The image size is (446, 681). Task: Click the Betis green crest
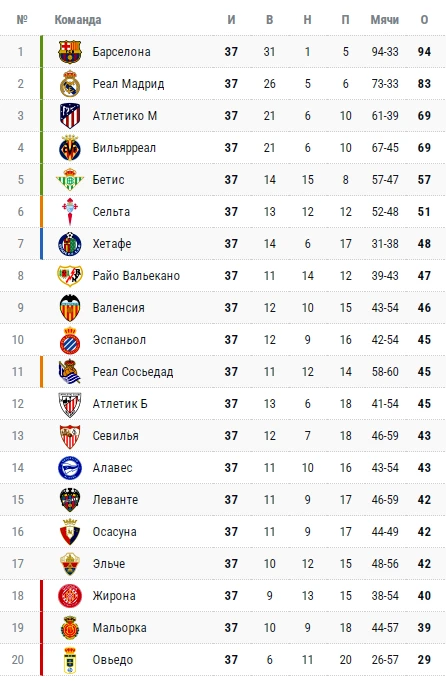[x=70, y=180]
